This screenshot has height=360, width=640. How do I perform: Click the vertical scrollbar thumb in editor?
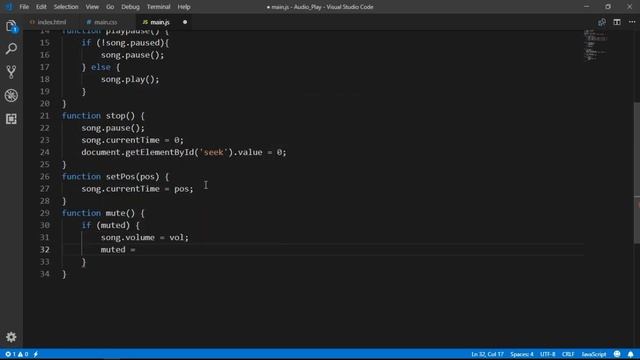pos(636,172)
